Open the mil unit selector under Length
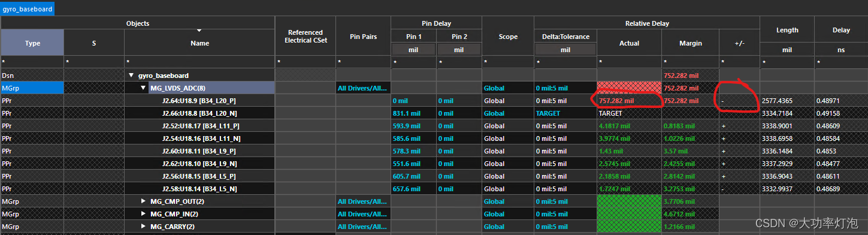The height and width of the screenshot is (235, 868). point(787,50)
